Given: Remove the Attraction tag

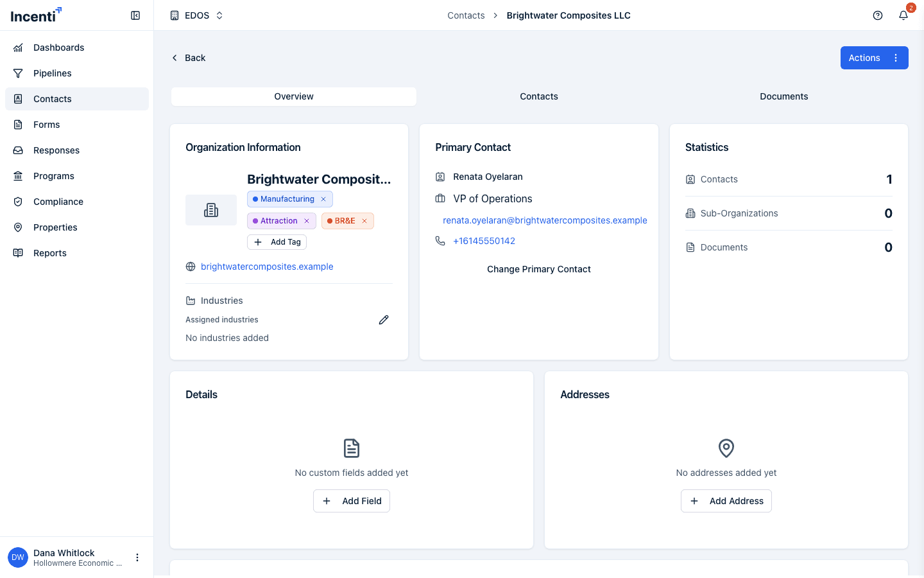Looking at the screenshot, I should tap(307, 221).
